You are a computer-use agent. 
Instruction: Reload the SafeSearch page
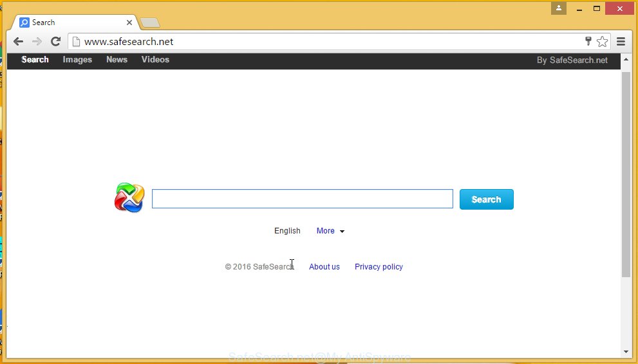point(55,41)
